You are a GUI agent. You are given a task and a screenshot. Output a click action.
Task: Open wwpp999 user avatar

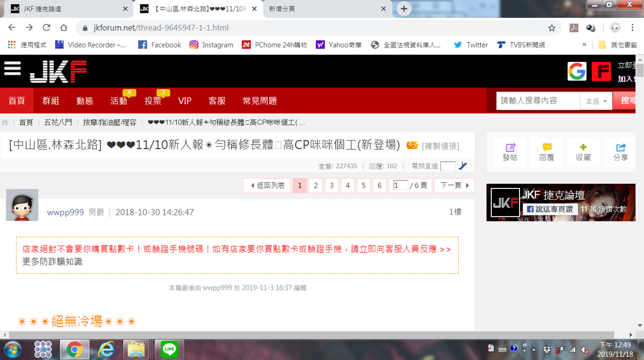pyautogui.click(x=22, y=205)
